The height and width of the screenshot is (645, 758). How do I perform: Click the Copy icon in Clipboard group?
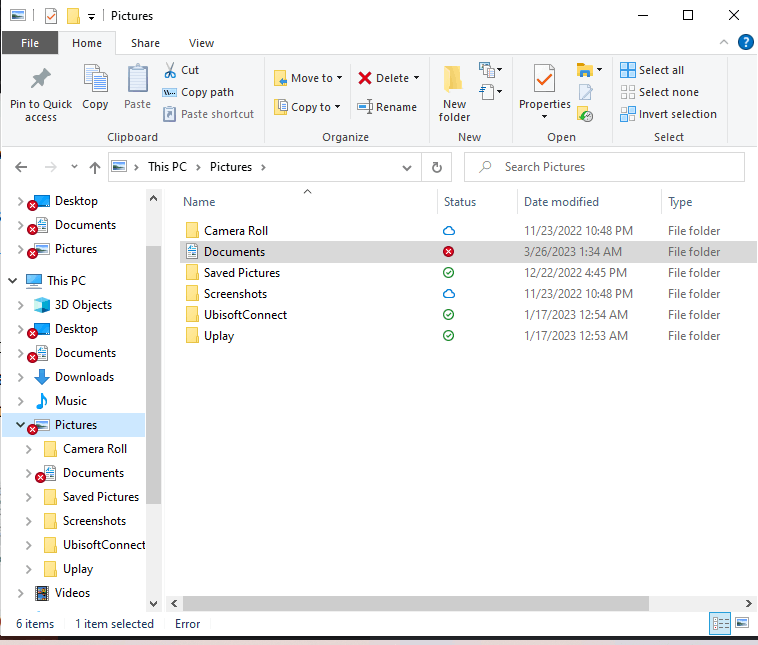pyautogui.click(x=95, y=78)
